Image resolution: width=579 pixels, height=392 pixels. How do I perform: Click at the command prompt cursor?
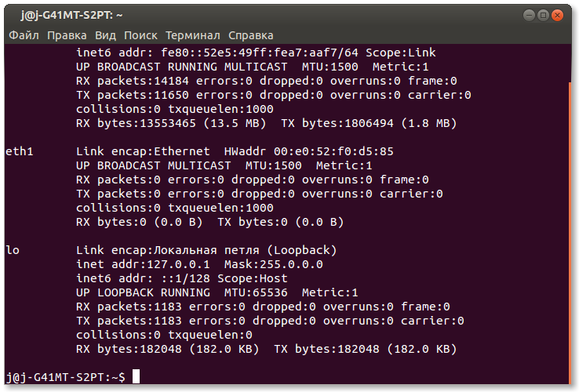[136, 377]
